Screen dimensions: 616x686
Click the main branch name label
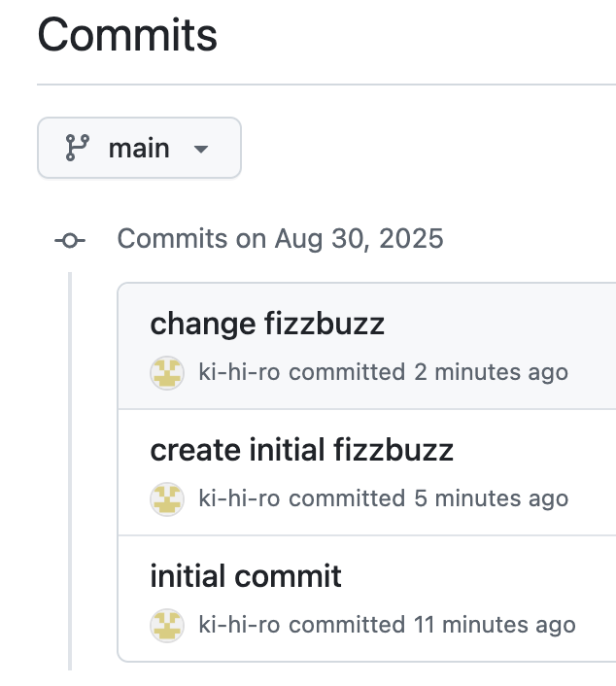click(x=139, y=149)
